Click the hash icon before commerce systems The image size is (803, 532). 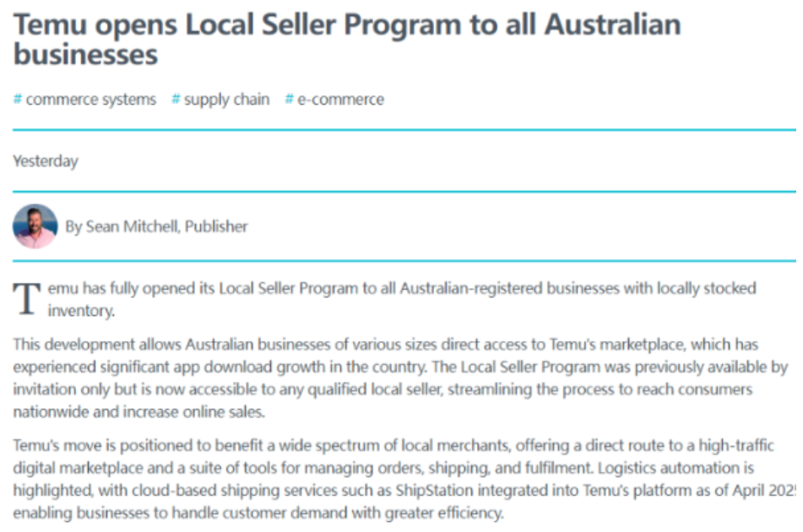pyautogui.click(x=18, y=100)
